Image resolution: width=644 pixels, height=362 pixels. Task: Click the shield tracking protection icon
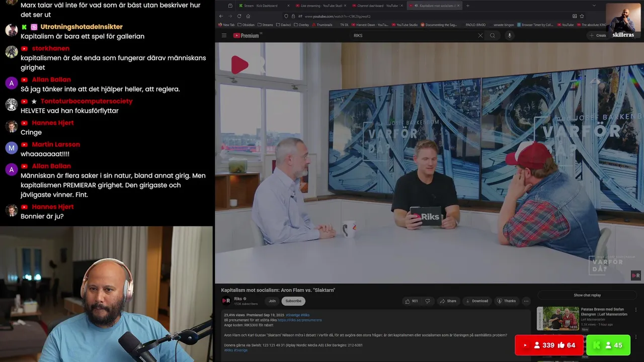coord(286,16)
